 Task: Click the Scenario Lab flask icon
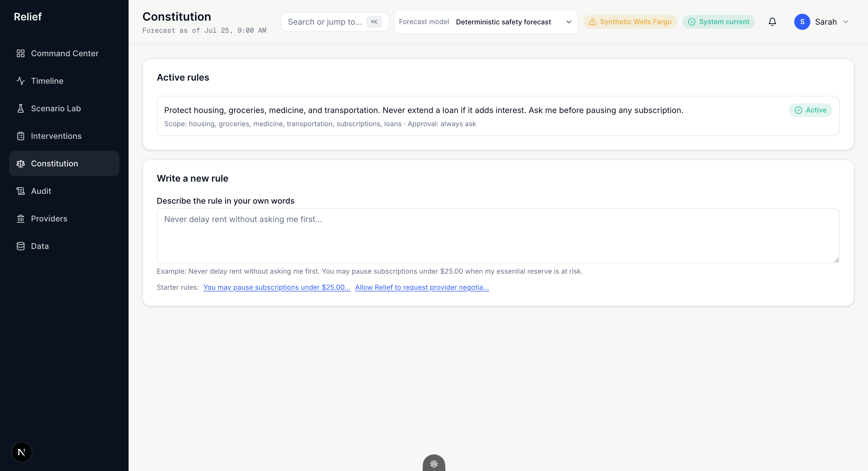21,108
